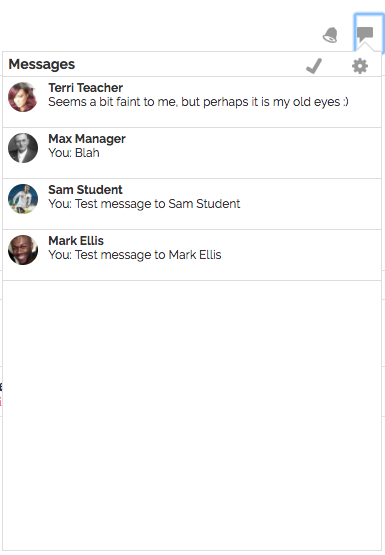The width and height of the screenshot is (385, 555).
Task: Open the Max Manager conversation name
Action: pos(87,139)
